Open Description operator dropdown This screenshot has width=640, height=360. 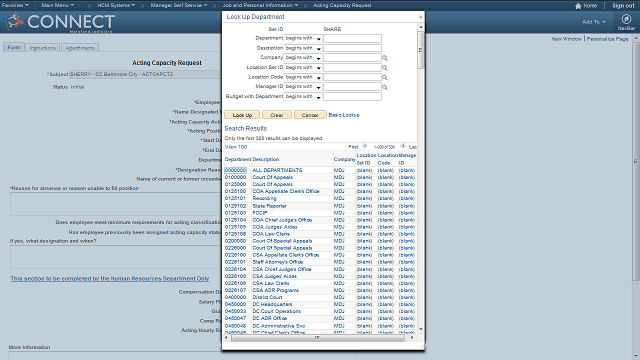point(303,48)
